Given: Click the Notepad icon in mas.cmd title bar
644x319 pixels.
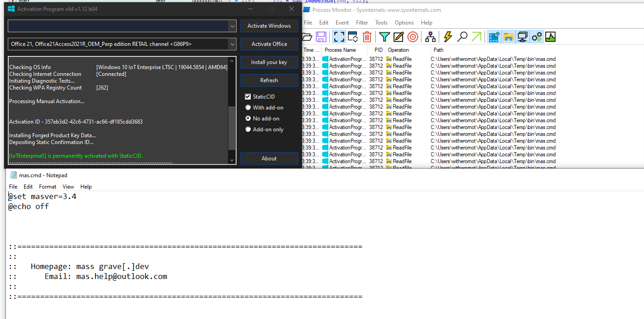Looking at the screenshot, I should pyautogui.click(x=13, y=175).
